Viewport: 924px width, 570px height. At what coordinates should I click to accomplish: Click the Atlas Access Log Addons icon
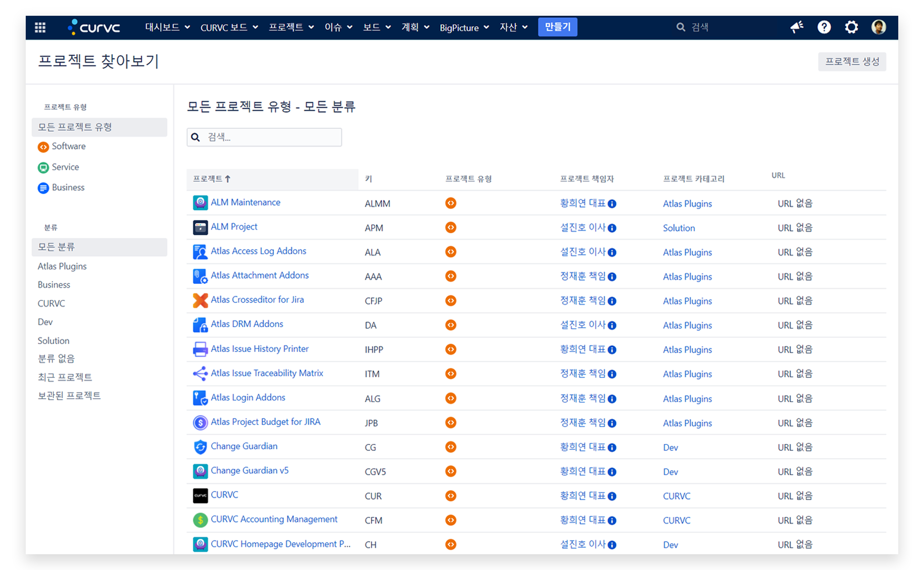200,252
